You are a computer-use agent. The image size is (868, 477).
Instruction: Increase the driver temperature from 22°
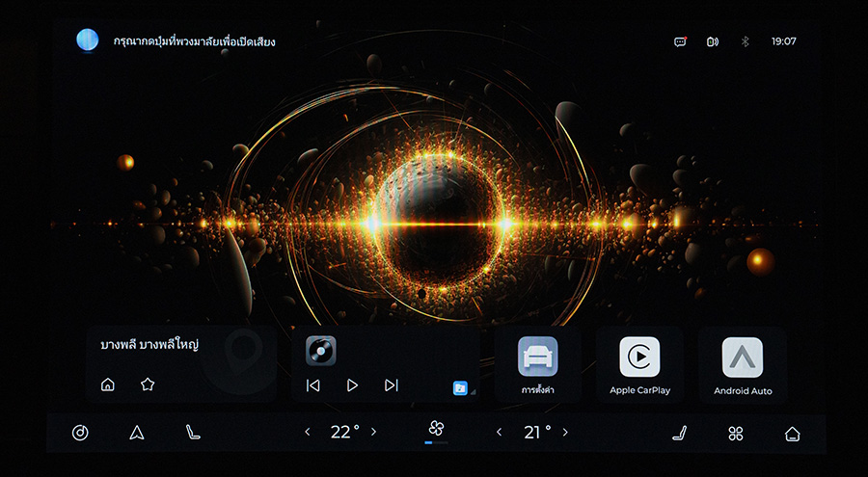374,433
